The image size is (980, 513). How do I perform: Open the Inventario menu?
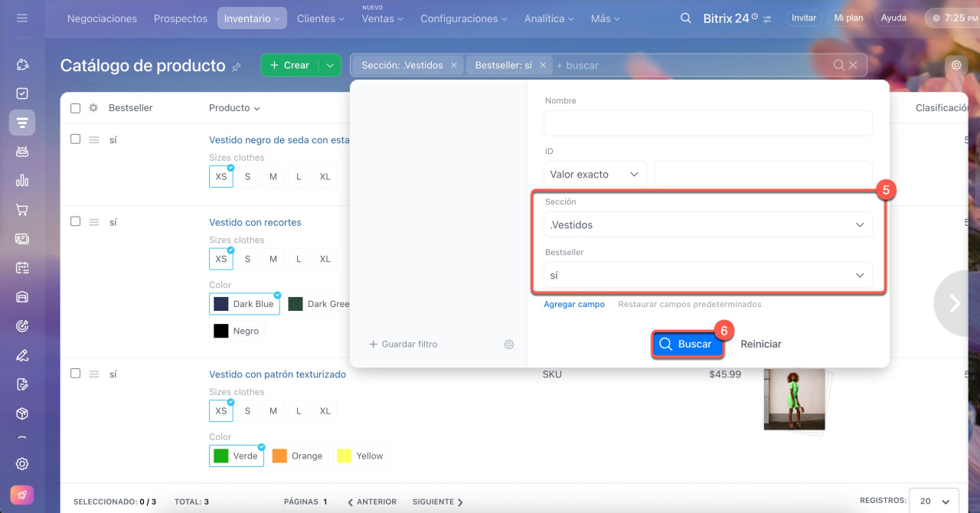pos(252,18)
